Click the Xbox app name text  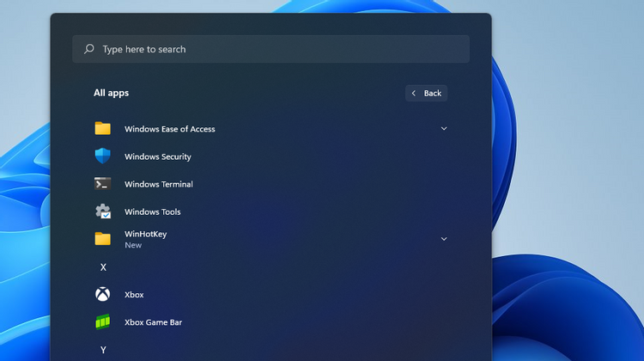click(x=134, y=295)
